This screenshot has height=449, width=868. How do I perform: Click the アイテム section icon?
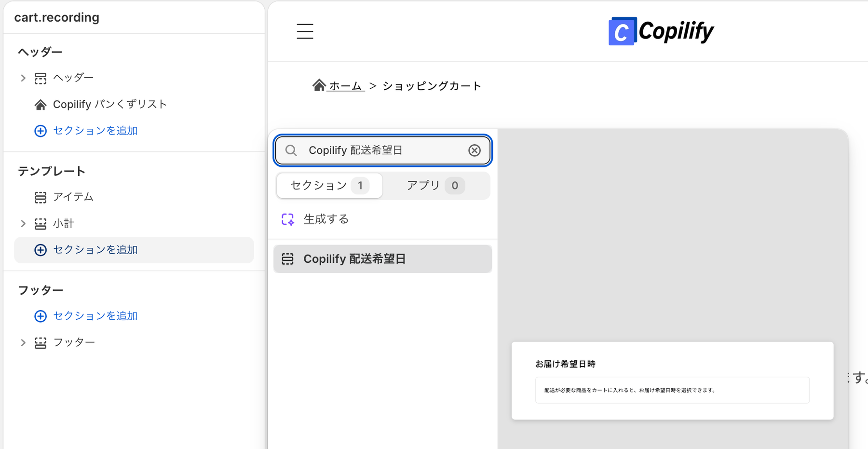[41, 197]
